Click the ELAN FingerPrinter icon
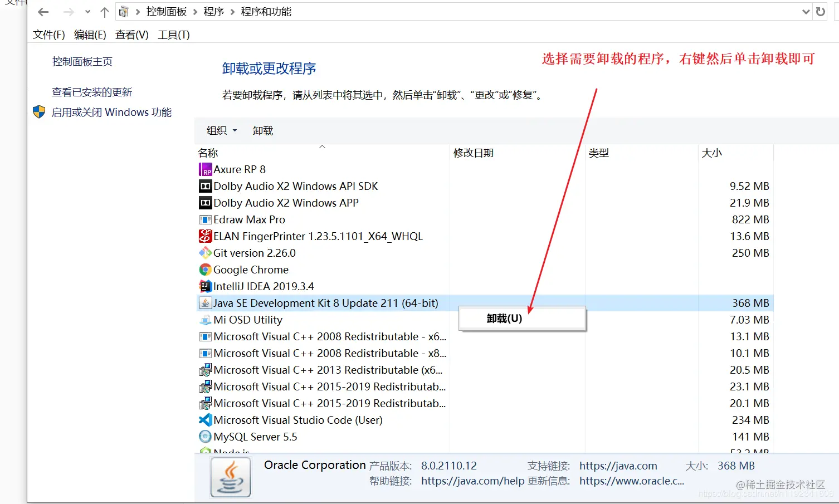Screen dimensions: 839x504 pyautogui.click(x=206, y=236)
